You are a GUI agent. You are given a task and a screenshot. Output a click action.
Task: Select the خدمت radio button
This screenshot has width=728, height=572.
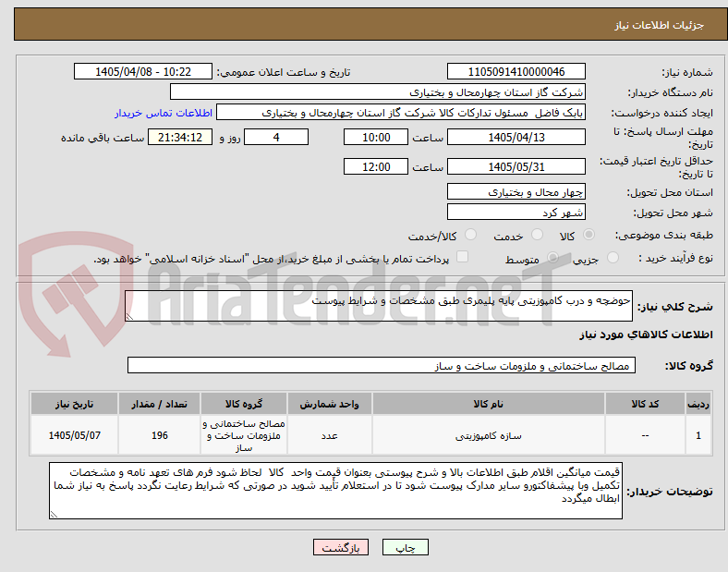(537, 235)
